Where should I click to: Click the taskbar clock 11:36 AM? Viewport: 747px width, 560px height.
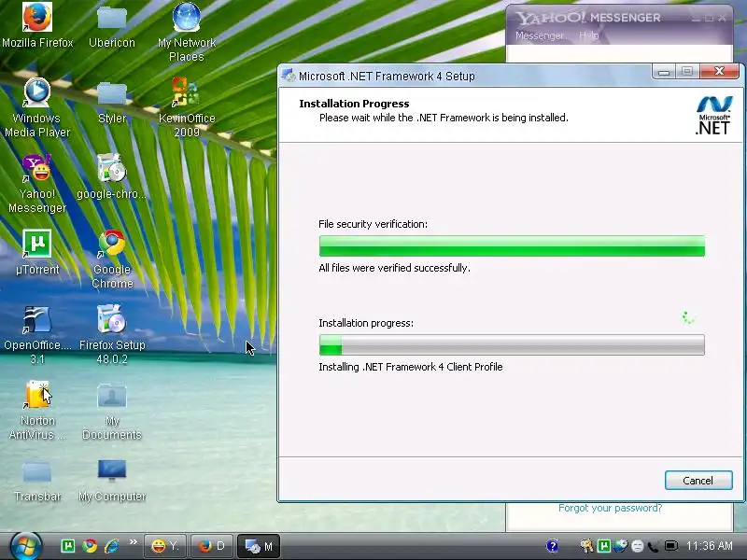(x=710, y=546)
